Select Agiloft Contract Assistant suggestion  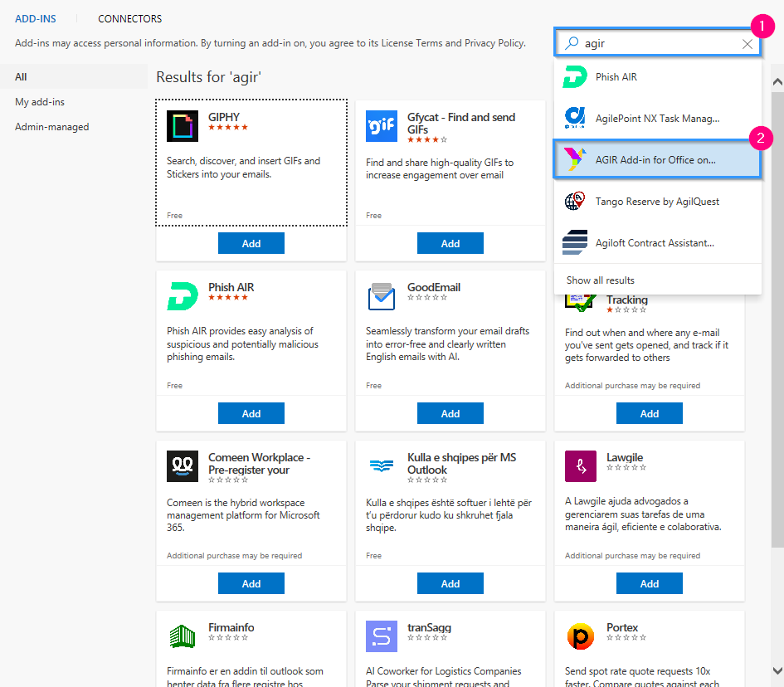point(658,243)
